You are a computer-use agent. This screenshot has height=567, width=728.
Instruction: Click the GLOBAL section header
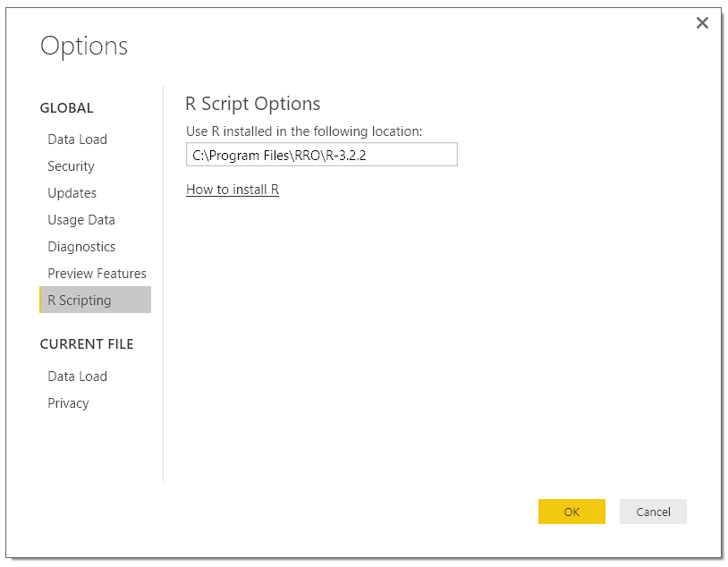[66, 107]
